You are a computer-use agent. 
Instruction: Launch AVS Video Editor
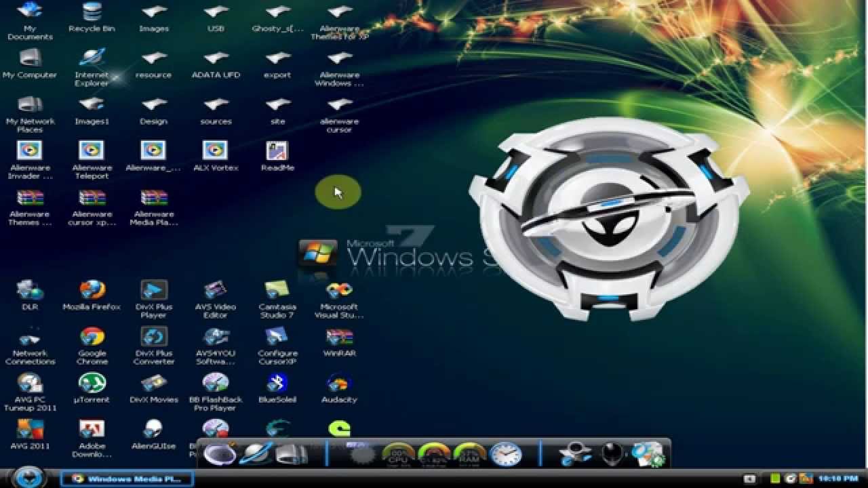point(216,299)
